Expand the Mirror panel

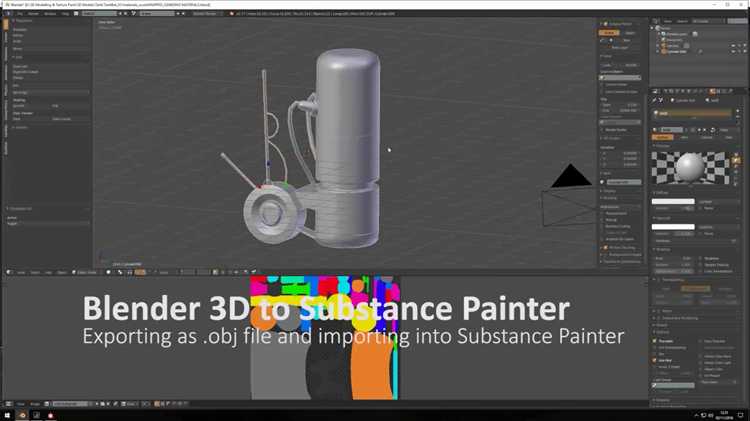click(x=666, y=311)
